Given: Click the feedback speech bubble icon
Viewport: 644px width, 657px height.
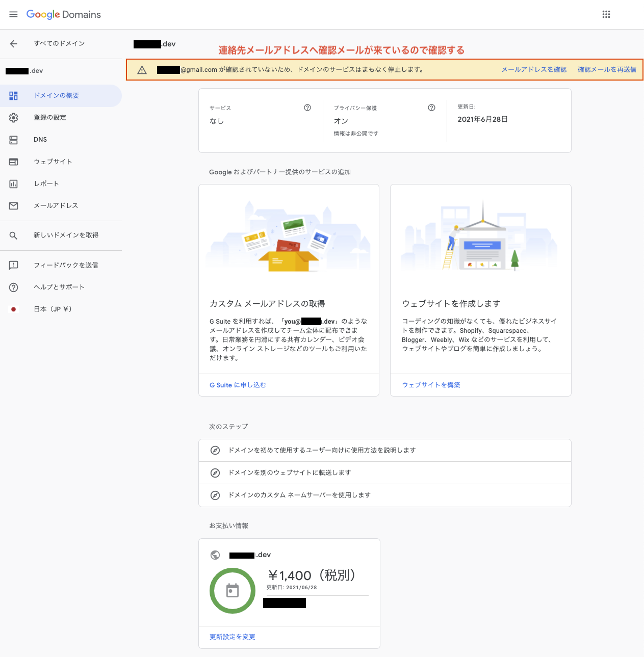Looking at the screenshot, I should 14,265.
